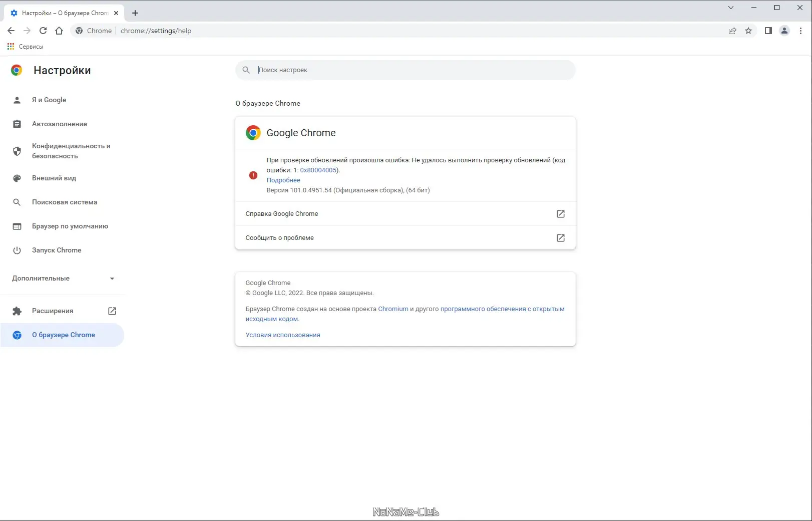Click the back navigation arrow
Screen dimensions: 812x521
11,31
